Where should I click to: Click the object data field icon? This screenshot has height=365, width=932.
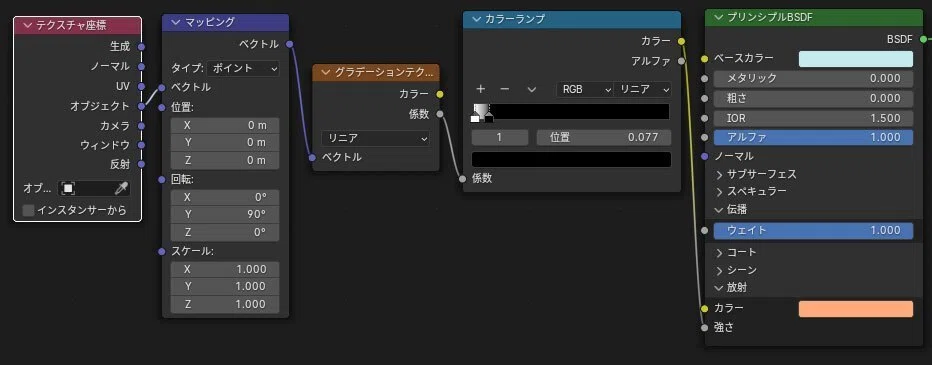[x=68, y=189]
